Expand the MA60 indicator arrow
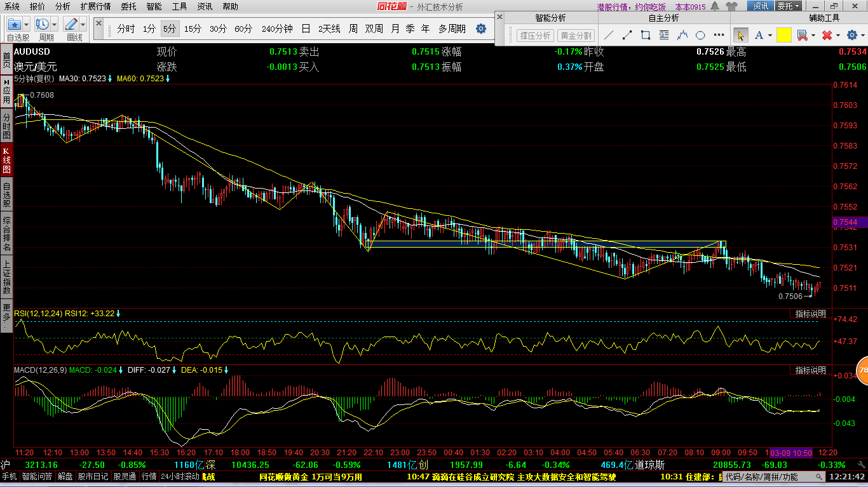 click(168, 79)
